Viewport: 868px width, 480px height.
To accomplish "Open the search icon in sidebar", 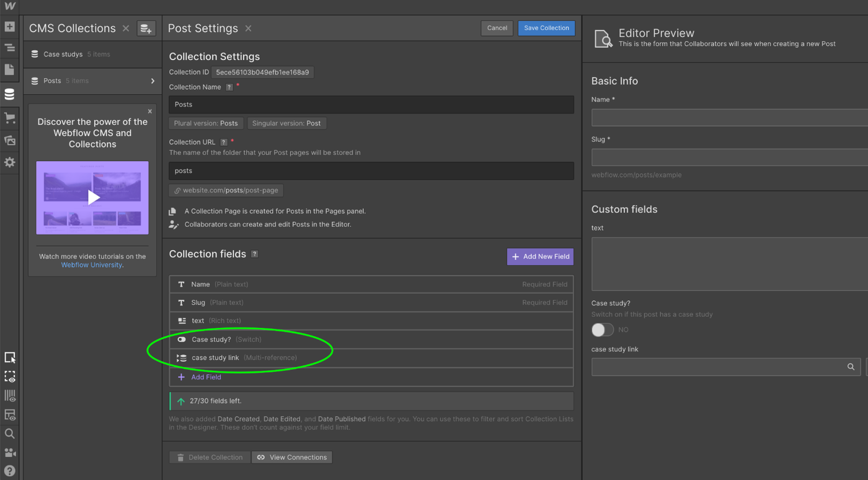I will (9, 433).
